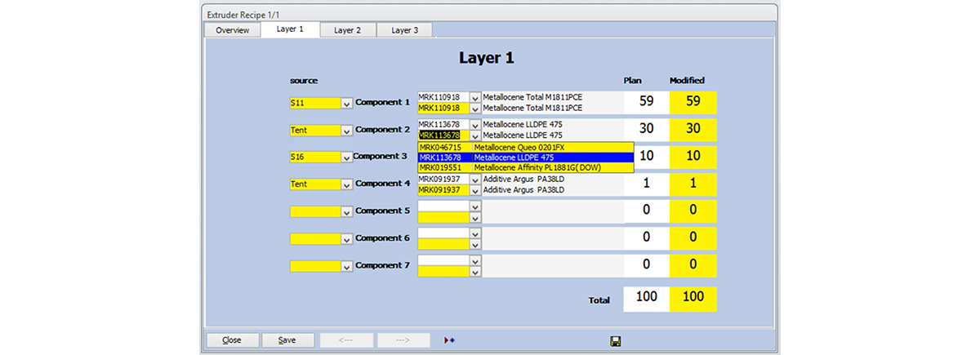
Task: Click Plan value 59 for Component 1
Action: click(646, 103)
